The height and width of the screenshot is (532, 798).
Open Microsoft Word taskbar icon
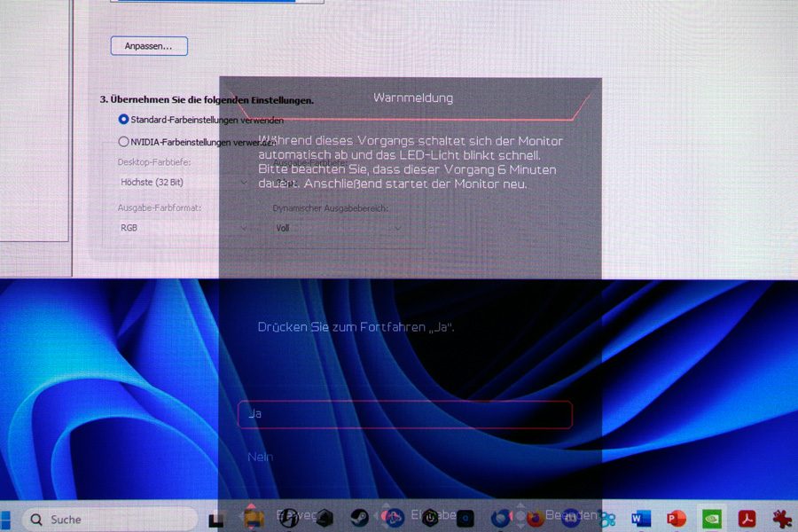640,519
